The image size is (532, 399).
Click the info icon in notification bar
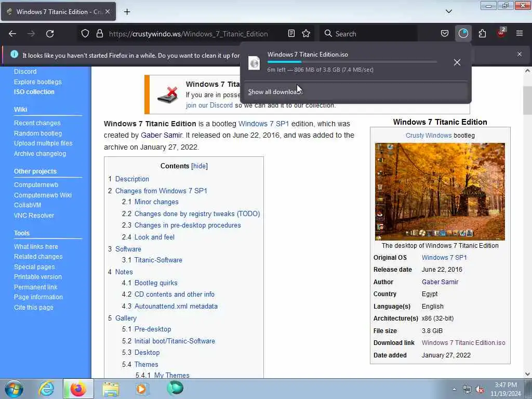pos(14,54)
